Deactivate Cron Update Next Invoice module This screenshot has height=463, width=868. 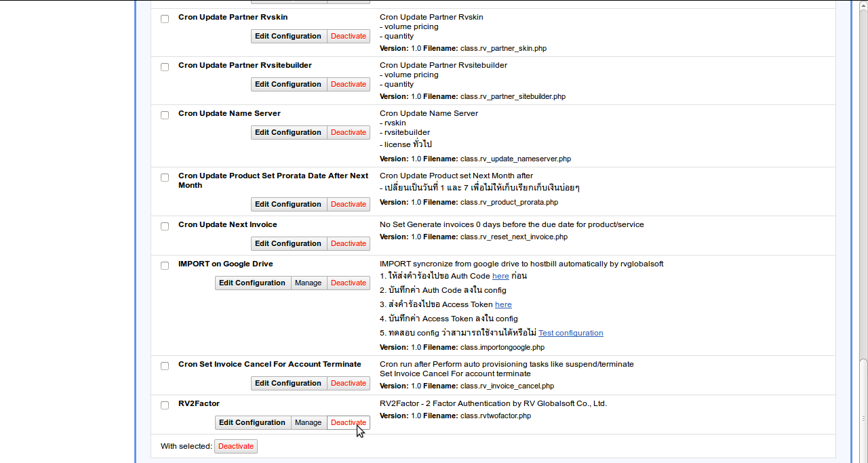349,244
